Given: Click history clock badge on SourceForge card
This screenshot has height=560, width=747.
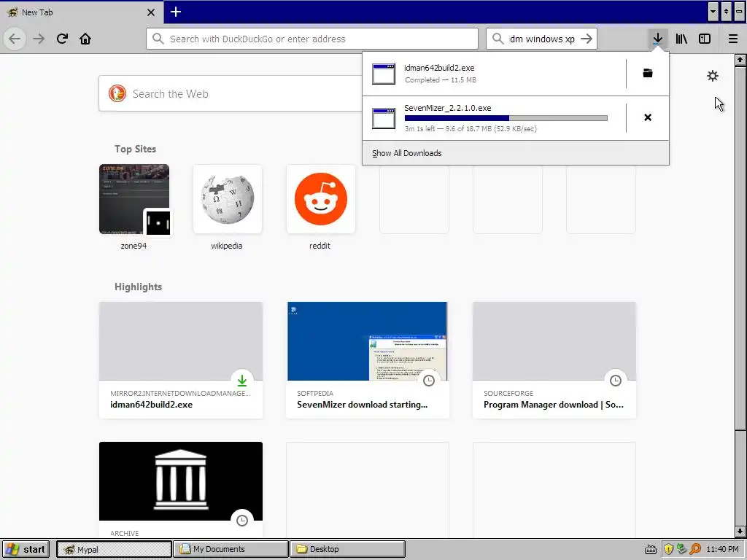Looking at the screenshot, I should (x=616, y=380).
